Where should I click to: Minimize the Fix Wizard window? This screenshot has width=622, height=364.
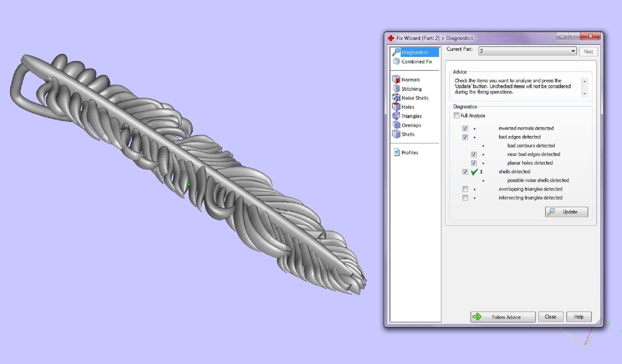pos(562,36)
